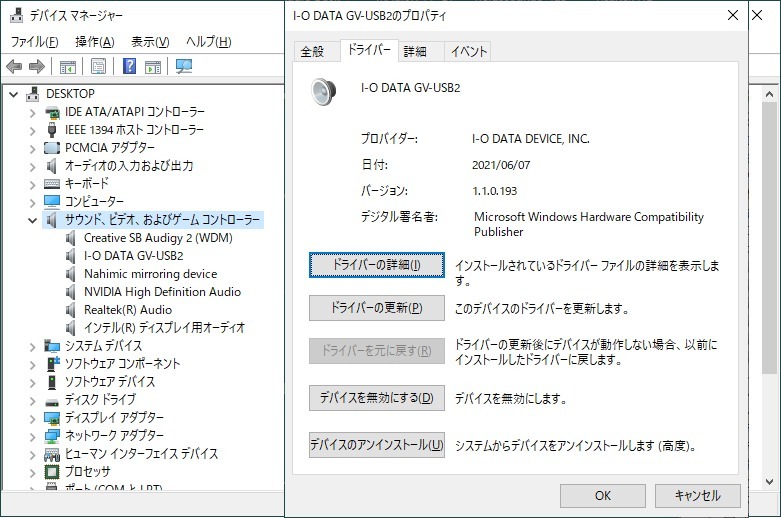Collapse the DESKTOP root node

(x=13, y=94)
